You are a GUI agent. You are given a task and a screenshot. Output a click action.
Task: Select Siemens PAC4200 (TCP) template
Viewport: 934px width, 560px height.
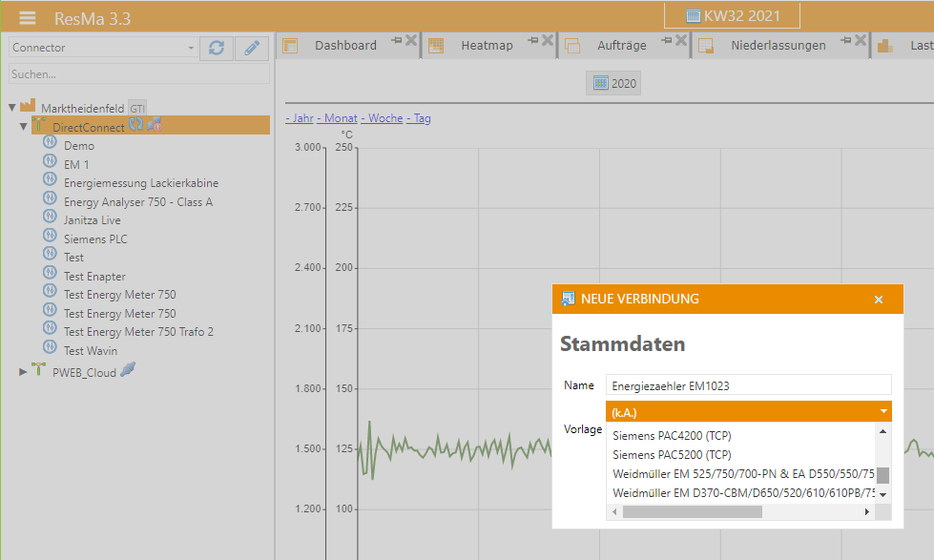(672, 436)
